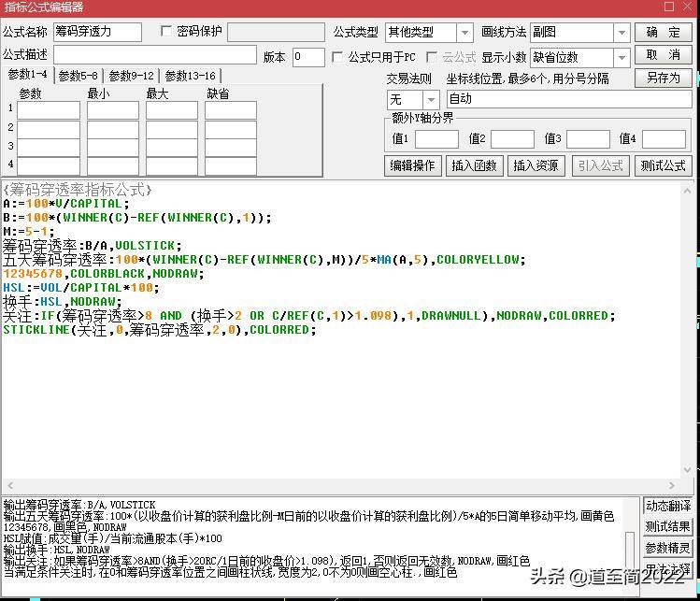Toggle the 公式只用于PC checkbox

337,57
